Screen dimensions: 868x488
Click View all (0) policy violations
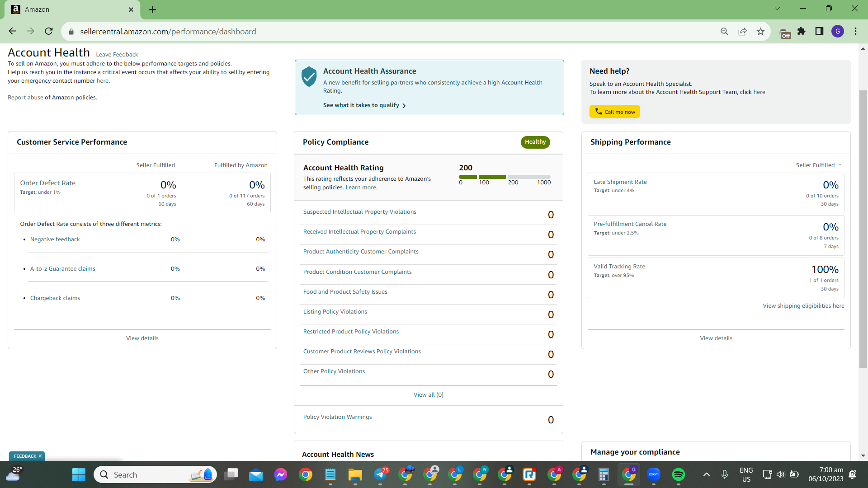click(x=428, y=395)
